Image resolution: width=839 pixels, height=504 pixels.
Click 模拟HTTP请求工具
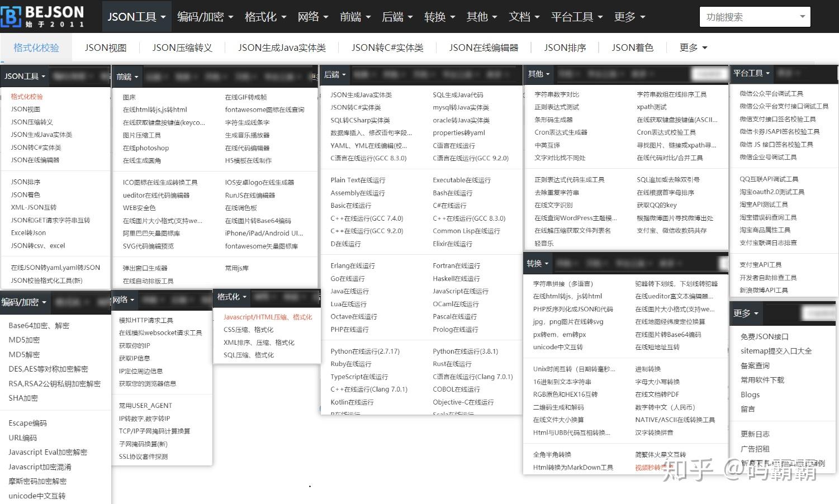click(146, 321)
